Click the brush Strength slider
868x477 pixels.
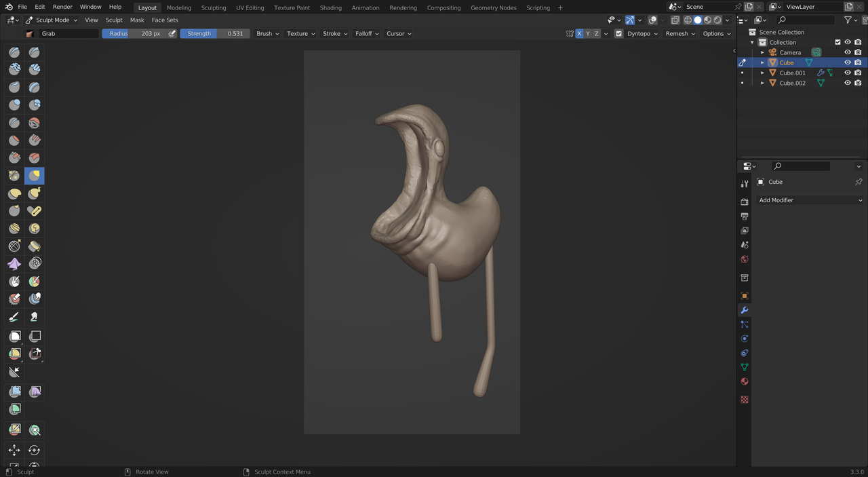click(214, 33)
